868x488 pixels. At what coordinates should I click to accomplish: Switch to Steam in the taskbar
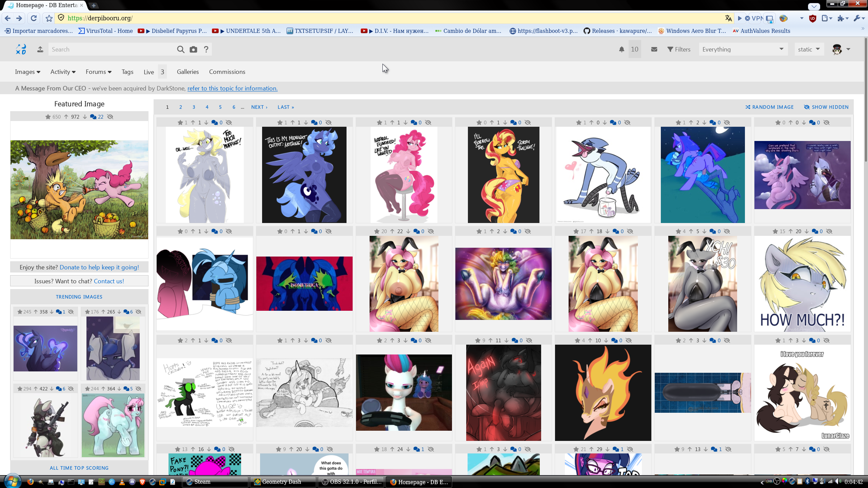(215, 482)
